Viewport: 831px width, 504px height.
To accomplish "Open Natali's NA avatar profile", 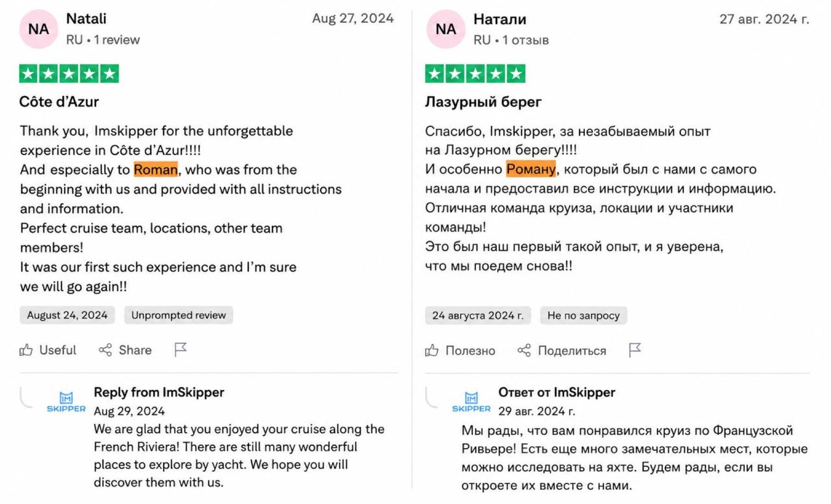I will tap(38, 29).
